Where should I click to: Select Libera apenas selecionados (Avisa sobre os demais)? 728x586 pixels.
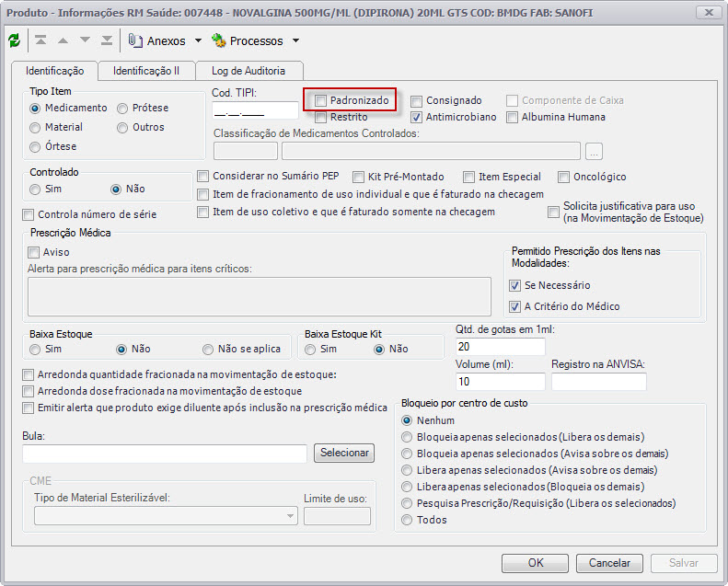tap(407, 470)
